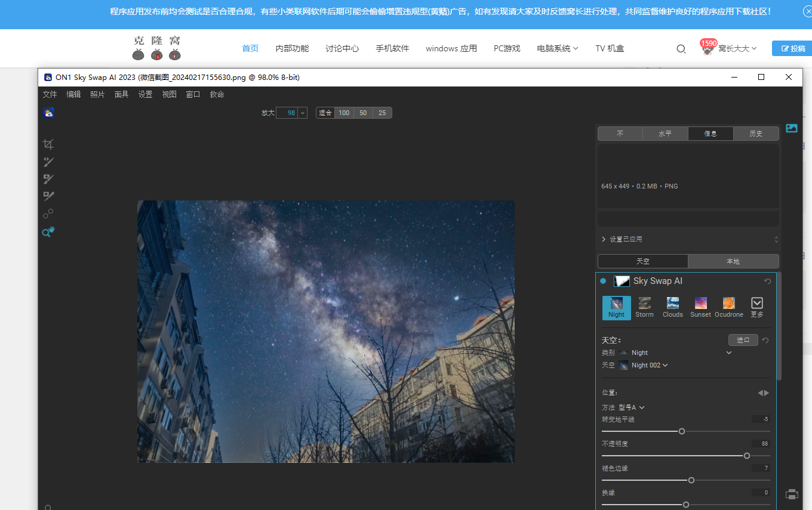Set zoom to 100 percent
812x510 pixels.
(x=344, y=113)
